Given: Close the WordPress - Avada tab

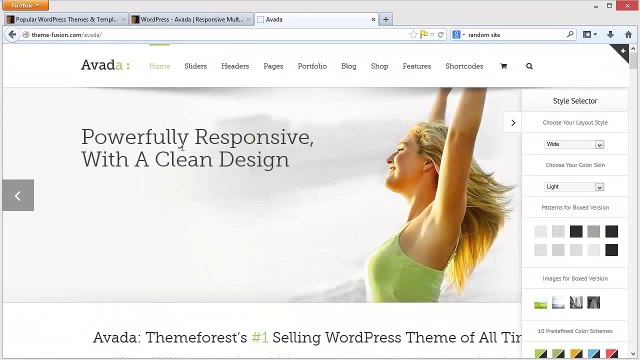Looking at the screenshot, I should [248, 19].
